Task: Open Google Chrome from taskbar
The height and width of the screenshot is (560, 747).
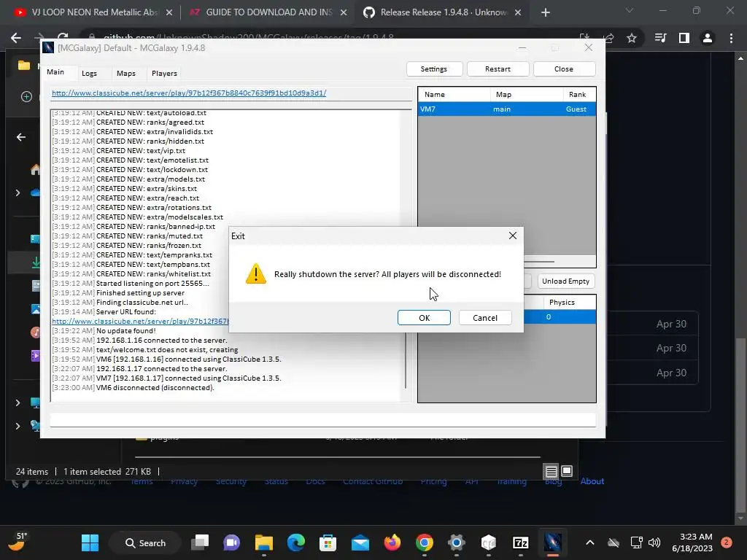Action: 425,542
